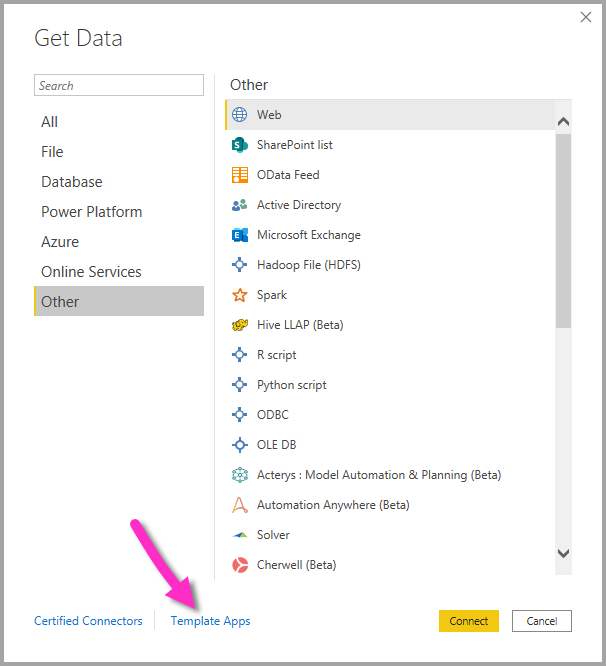Click the connector list scrollbar thumb
Screen dimensions: 606x666
point(563,231)
